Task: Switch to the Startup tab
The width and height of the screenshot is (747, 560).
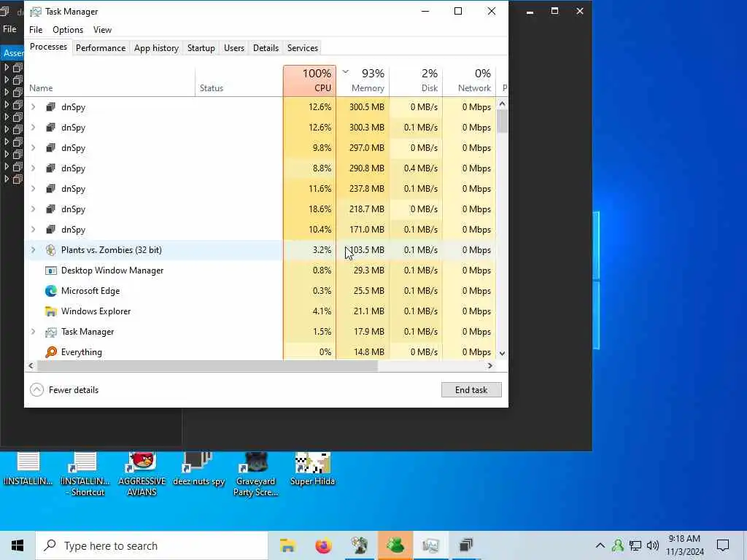Action: [x=201, y=48]
